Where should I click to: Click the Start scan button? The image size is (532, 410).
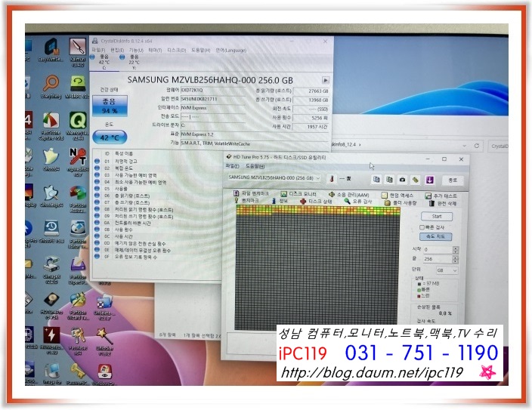pyautogui.click(x=437, y=217)
